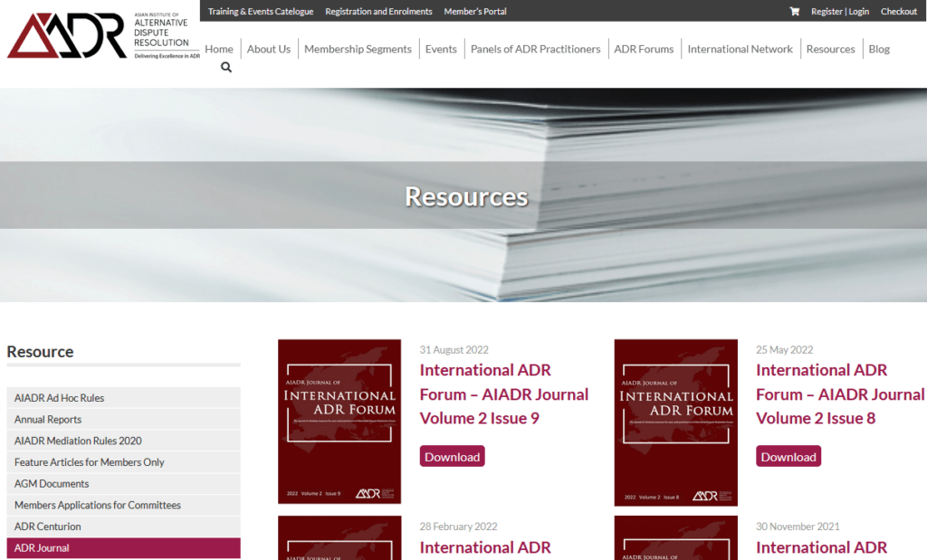Click the shopping cart icon

pos(794,12)
